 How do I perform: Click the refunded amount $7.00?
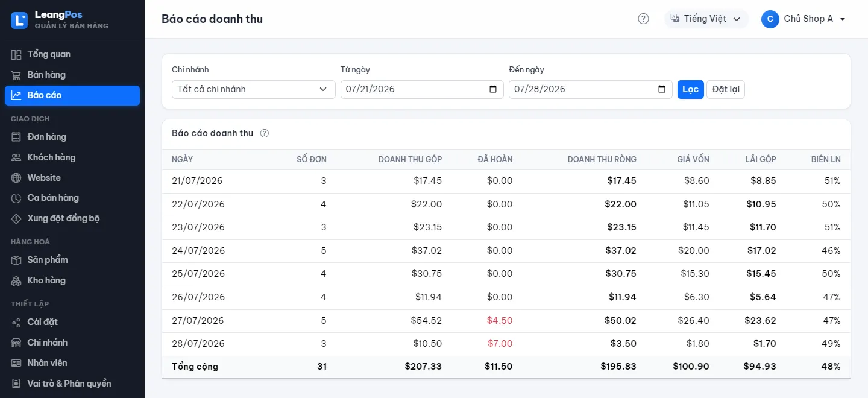coord(500,344)
